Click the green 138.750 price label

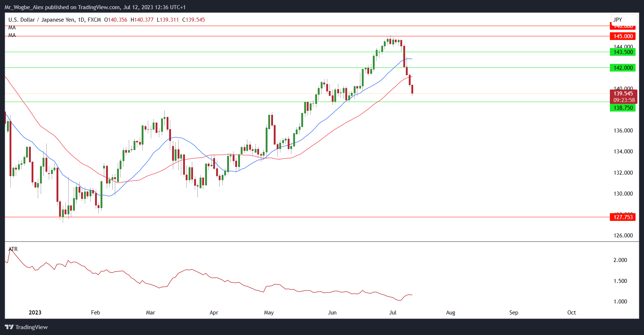coord(623,108)
